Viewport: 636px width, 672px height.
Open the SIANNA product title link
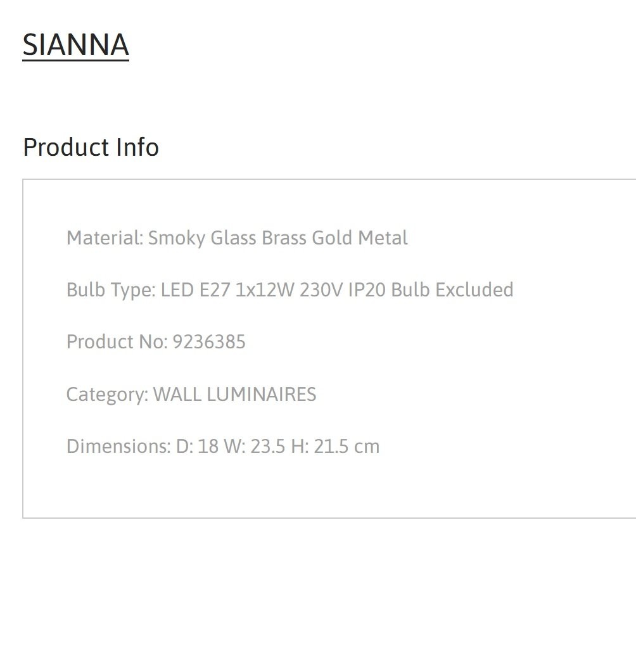tap(75, 44)
